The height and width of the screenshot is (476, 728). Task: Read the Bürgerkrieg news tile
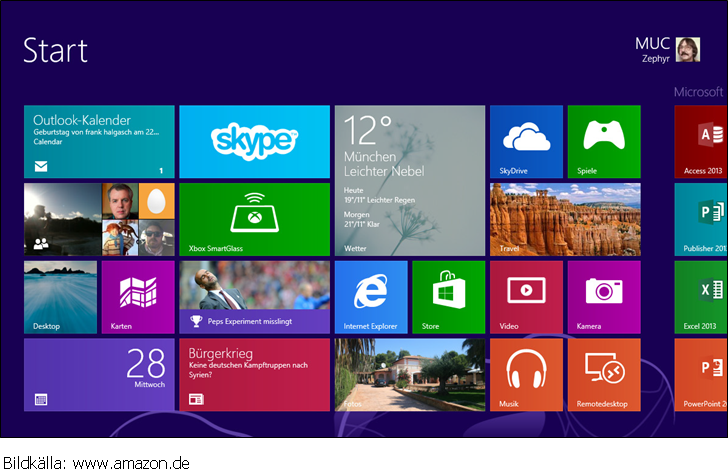pyautogui.click(x=254, y=374)
